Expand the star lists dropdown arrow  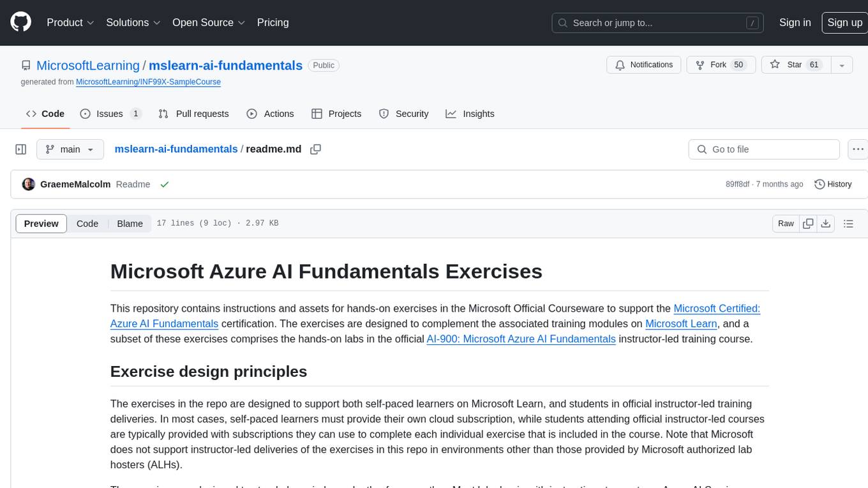pos(842,65)
